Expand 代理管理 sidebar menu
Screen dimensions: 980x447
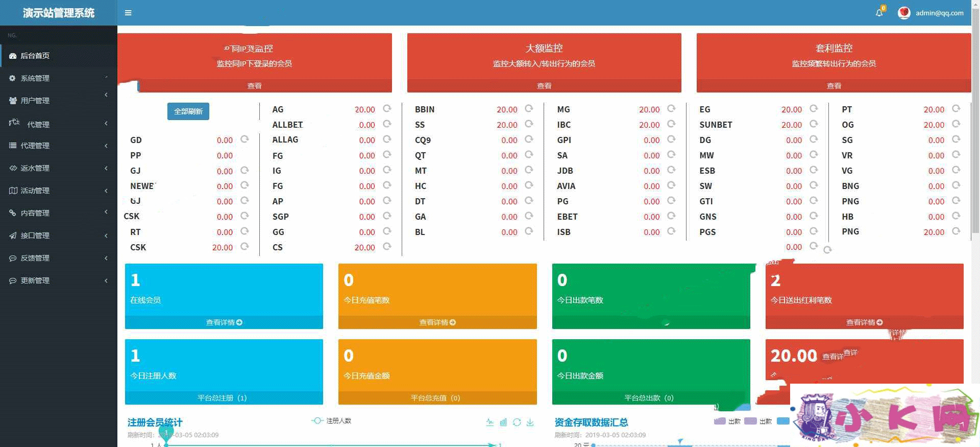[58, 146]
